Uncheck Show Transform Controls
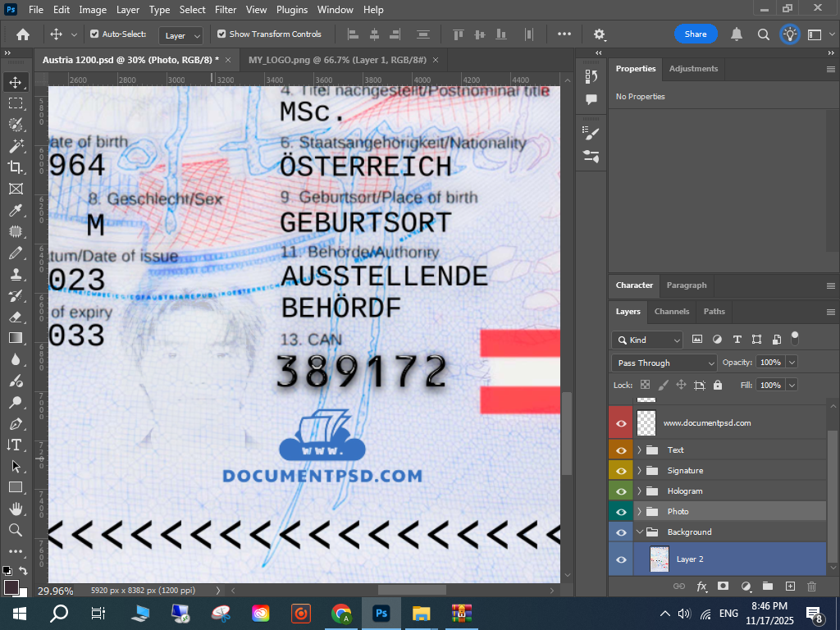This screenshot has height=630, width=840. point(221,34)
